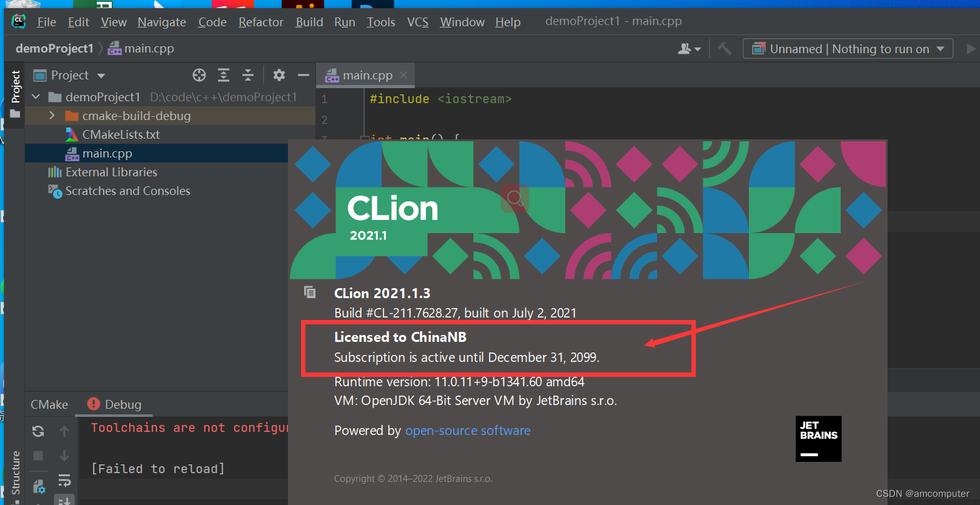Select External Libraries node
The height and width of the screenshot is (505, 980).
pos(111,172)
